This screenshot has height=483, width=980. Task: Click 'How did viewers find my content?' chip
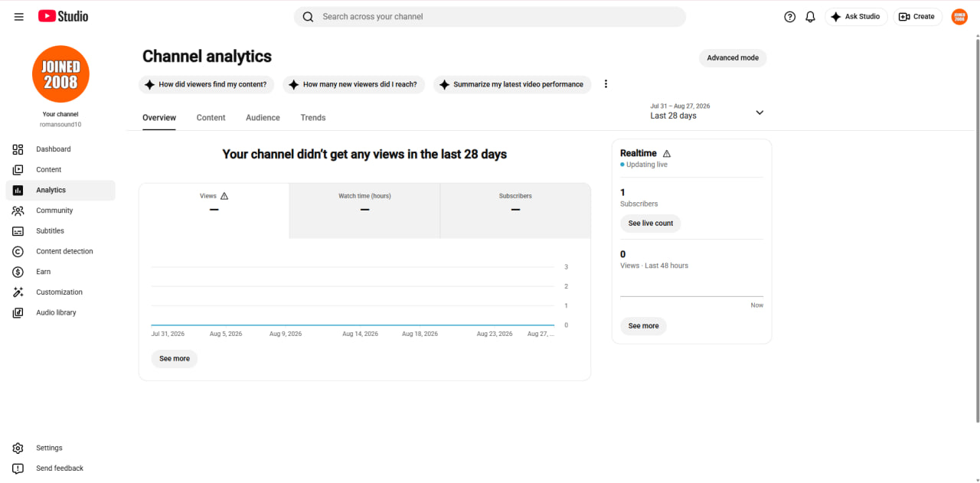click(207, 84)
